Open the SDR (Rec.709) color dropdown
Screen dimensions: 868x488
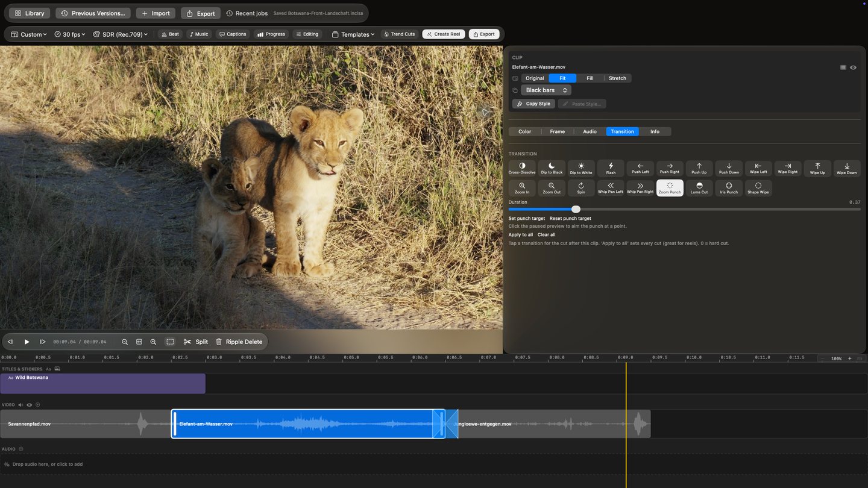pos(121,34)
